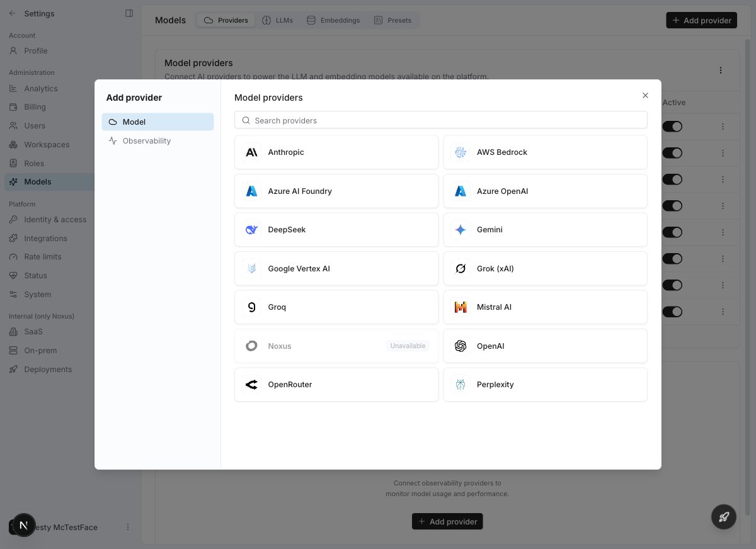Screen dimensions: 756x549
Task: Open third provider row actions menu
Action: point(723,179)
